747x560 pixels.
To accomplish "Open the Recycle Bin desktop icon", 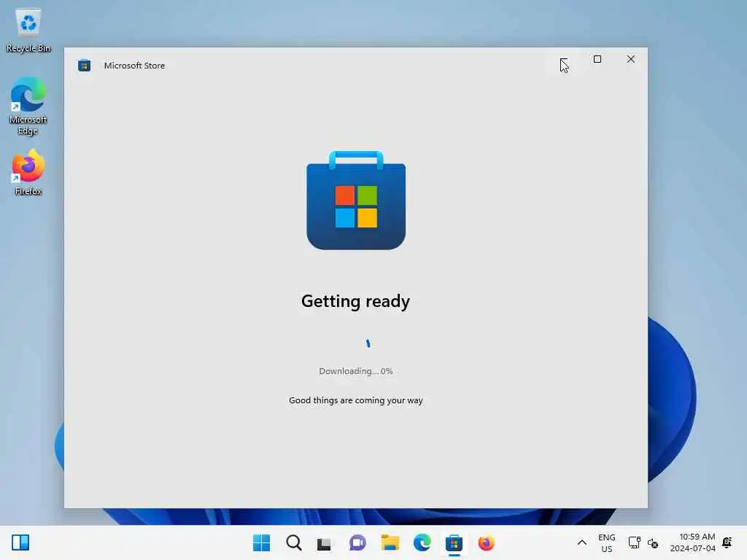I will pyautogui.click(x=28, y=31).
